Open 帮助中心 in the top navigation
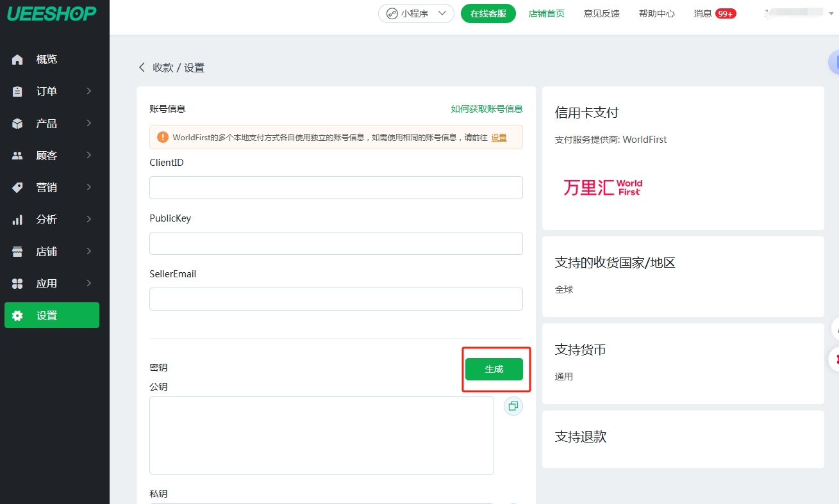This screenshot has width=839, height=504. pos(656,13)
